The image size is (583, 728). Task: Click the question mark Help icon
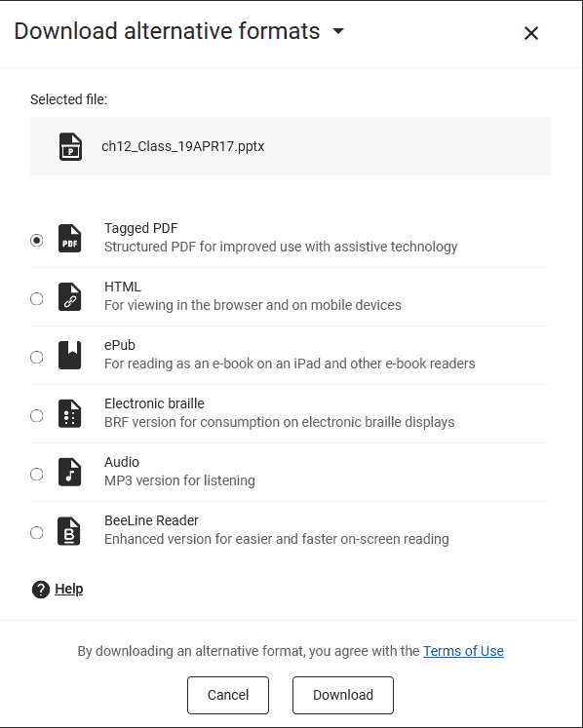(41, 590)
